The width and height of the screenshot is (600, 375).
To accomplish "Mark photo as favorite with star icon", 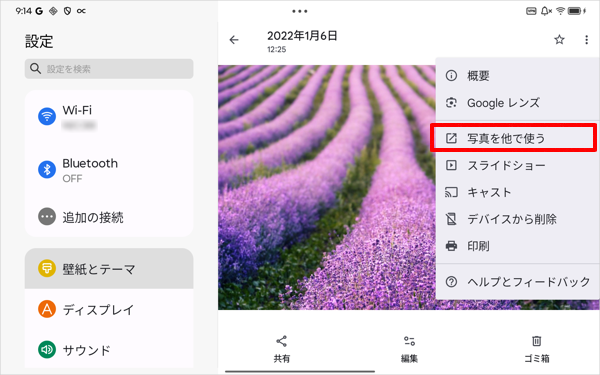I will (x=559, y=39).
